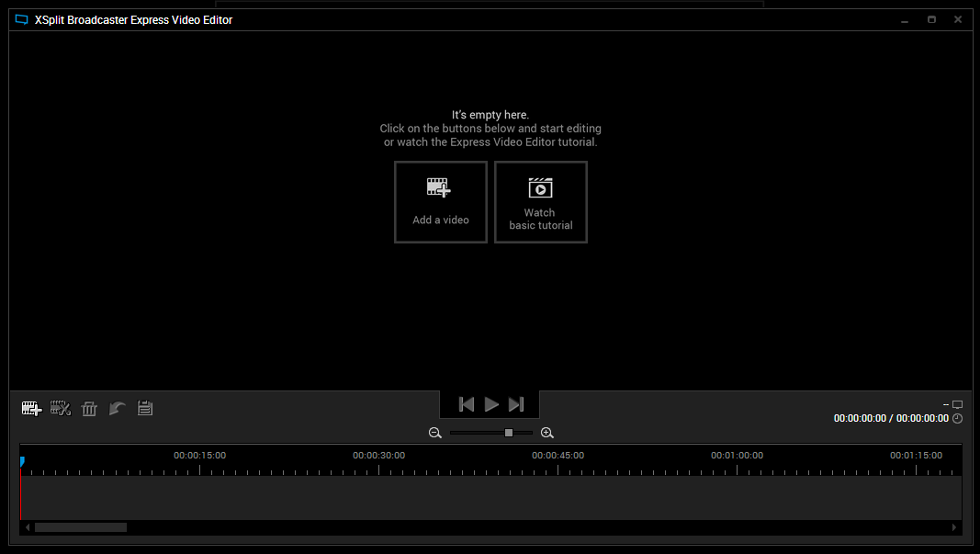This screenshot has width=980, height=554.
Task: Start playback with the play button
Action: (x=491, y=404)
